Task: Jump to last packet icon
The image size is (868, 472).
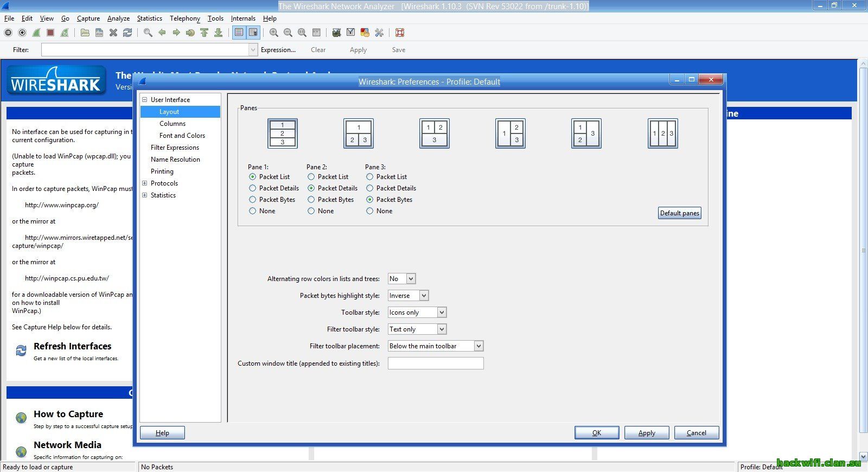Action: pos(218,33)
